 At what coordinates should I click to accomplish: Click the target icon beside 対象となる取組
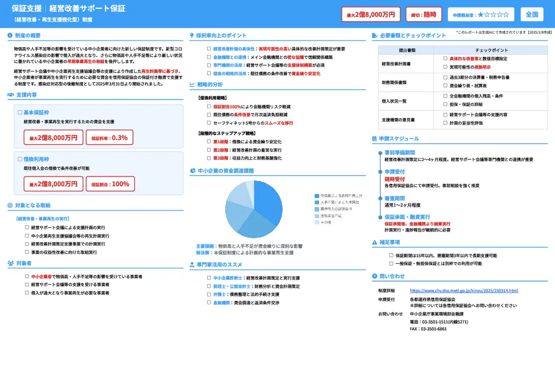point(11,205)
